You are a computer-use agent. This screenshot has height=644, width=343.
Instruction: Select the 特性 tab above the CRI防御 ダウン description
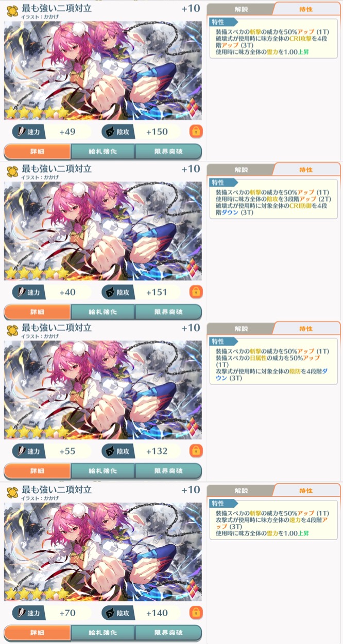[306, 169]
